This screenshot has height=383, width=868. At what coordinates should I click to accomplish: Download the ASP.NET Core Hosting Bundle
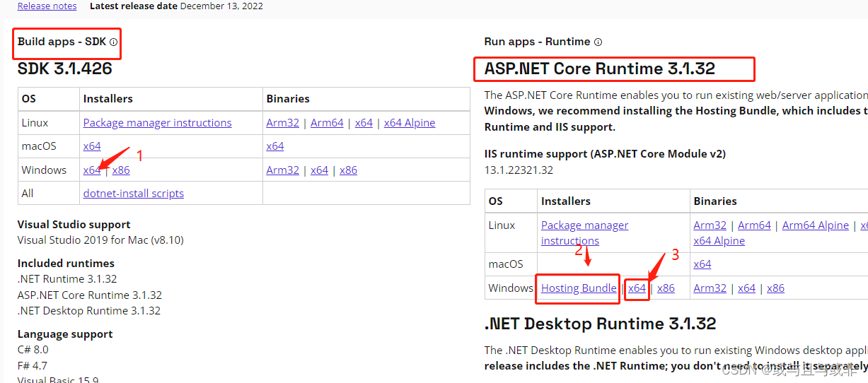[x=578, y=288]
